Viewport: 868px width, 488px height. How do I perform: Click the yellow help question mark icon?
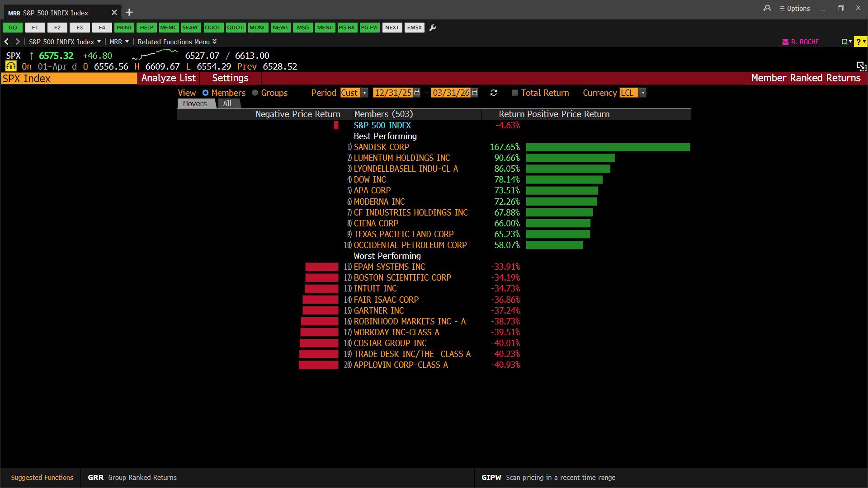(x=859, y=42)
